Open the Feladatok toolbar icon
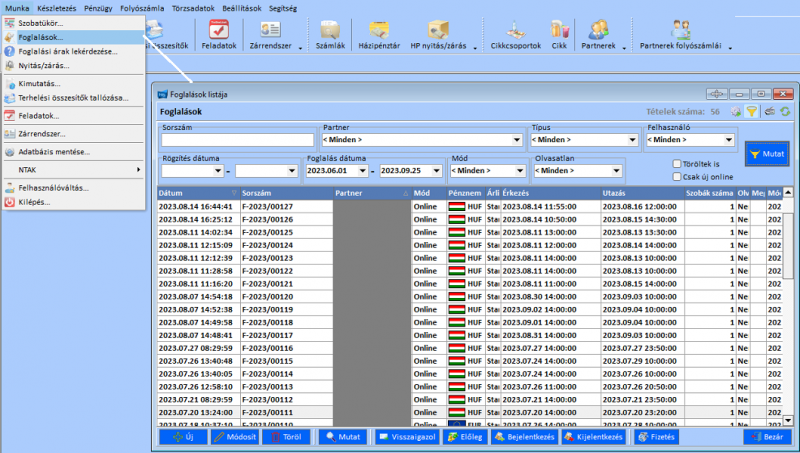Viewport: 800px width, 453px height. [219, 35]
